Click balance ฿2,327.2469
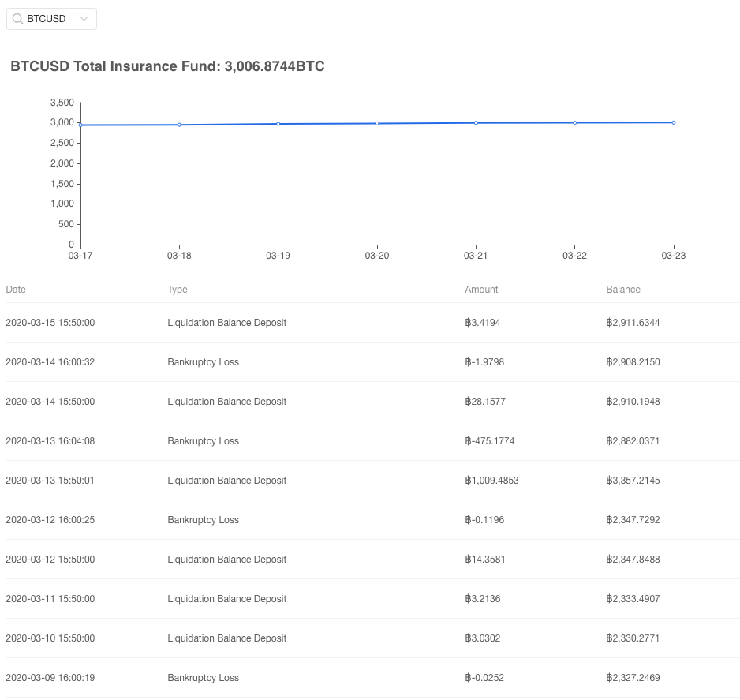Viewport: 740px width, 700px height. (633, 678)
